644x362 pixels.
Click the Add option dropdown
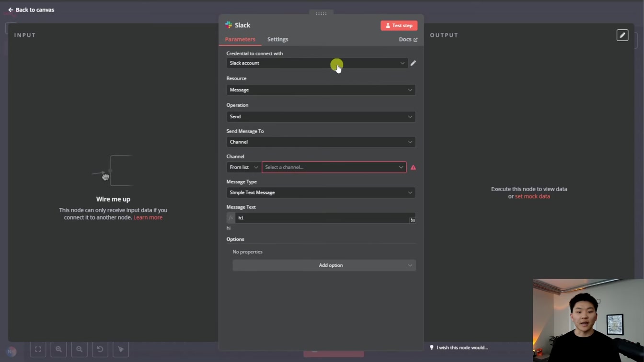(324, 265)
